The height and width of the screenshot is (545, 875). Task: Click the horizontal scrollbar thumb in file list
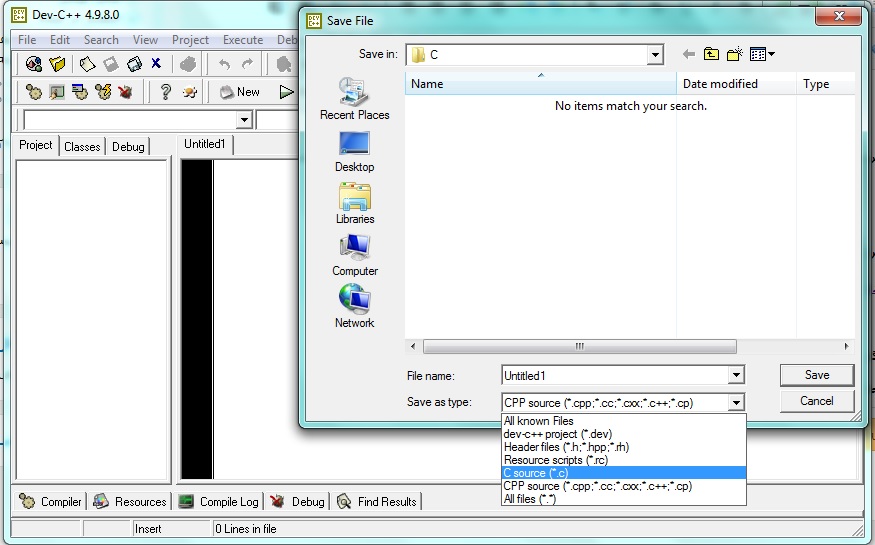click(x=579, y=346)
